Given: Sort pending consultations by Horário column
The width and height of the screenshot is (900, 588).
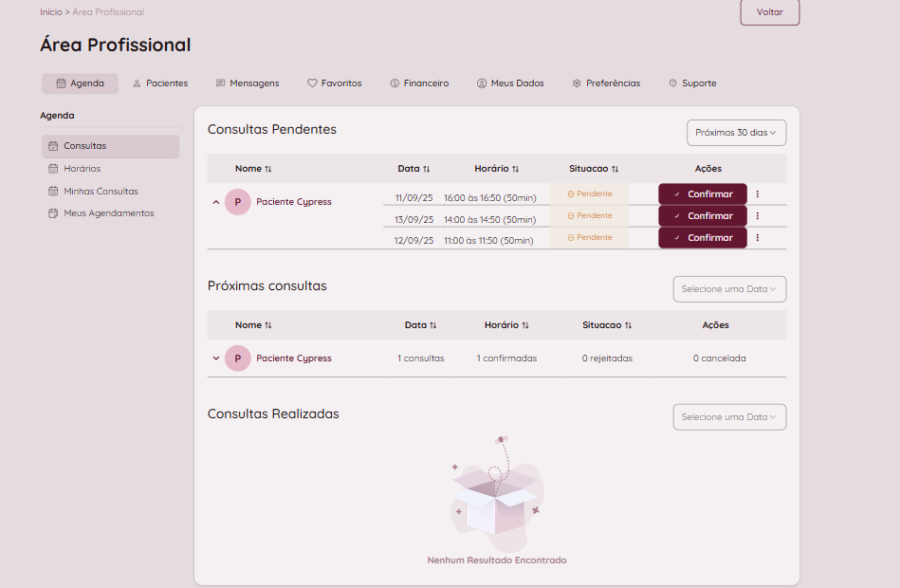Looking at the screenshot, I should (x=497, y=169).
